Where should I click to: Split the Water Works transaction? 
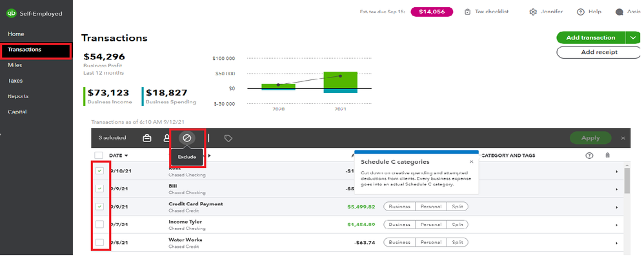pos(457,242)
